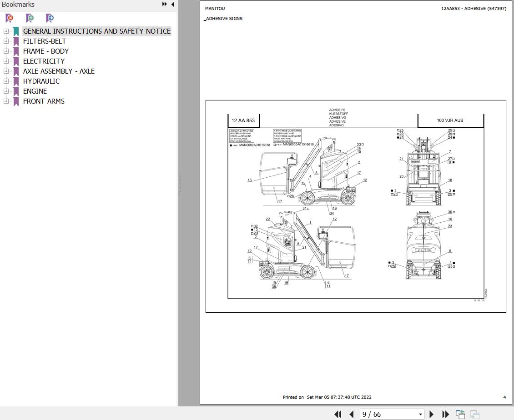
Task: Click the previous view icon
Action: pyautogui.click(x=460, y=415)
